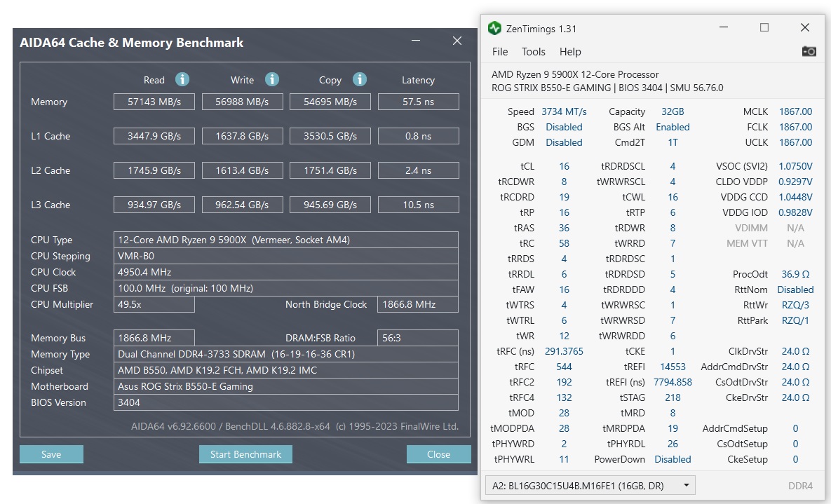Viewport: 831px width, 504px height.
Task: Click the Memory Read value 57143 MB/s
Action: [154, 102]
